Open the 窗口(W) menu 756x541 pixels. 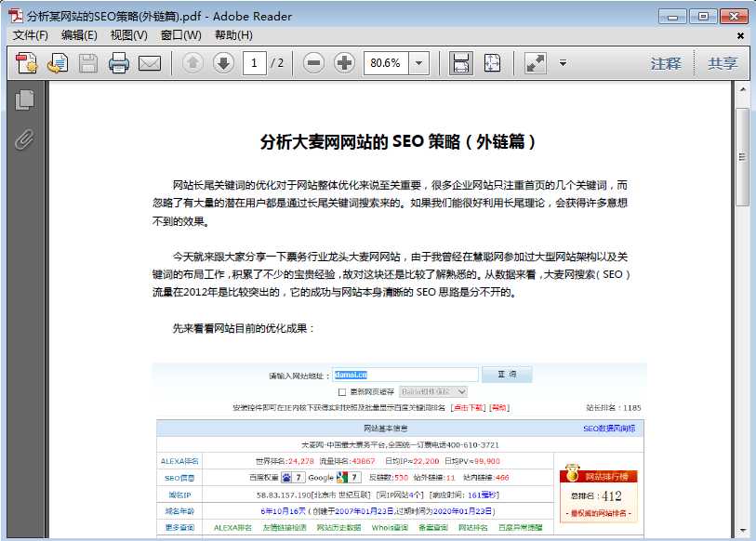180,35
